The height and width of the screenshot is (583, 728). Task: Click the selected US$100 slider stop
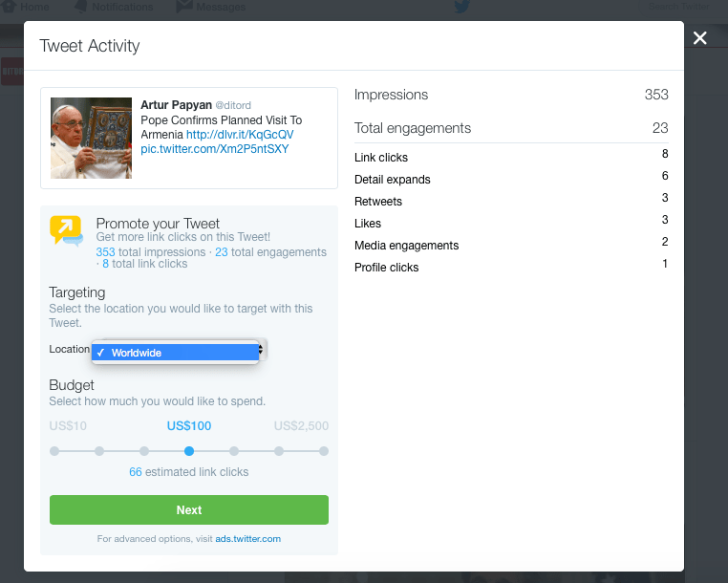tap(189, 451)
